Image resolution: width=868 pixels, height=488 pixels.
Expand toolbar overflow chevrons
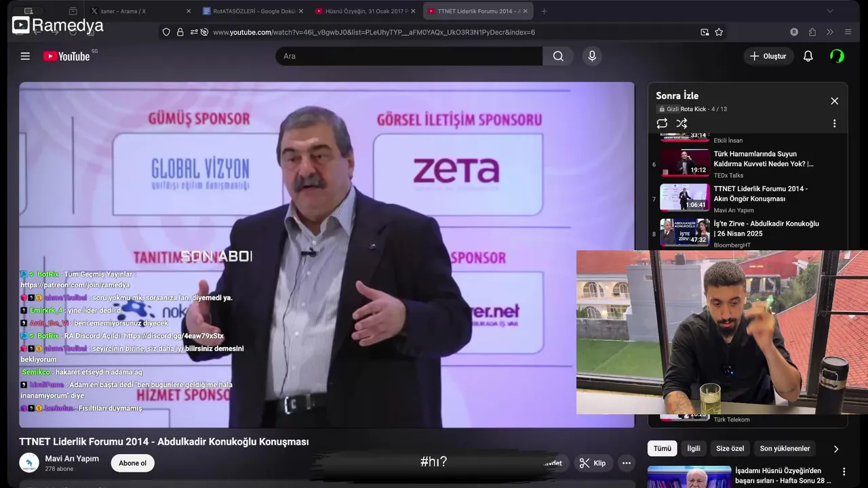829,32
